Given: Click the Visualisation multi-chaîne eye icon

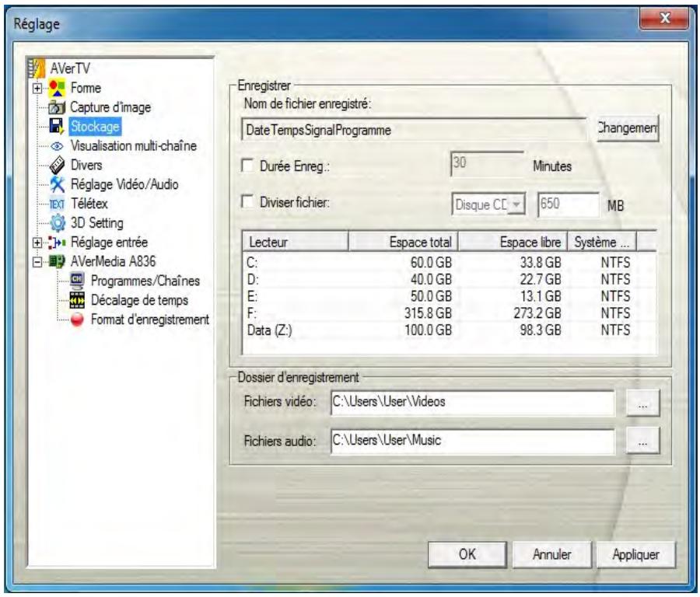Looking at the screenshot, I should point(57,146).
